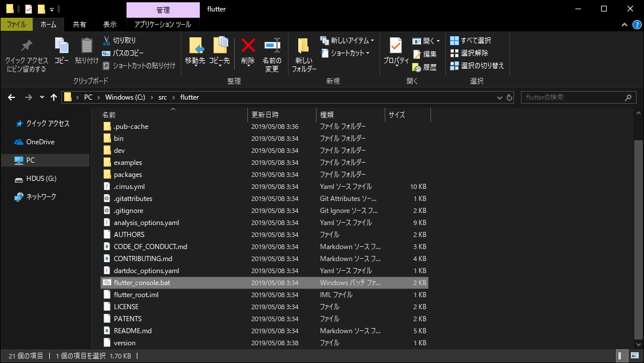Open the 開く (Open) dropdown button

pos(426,41)
